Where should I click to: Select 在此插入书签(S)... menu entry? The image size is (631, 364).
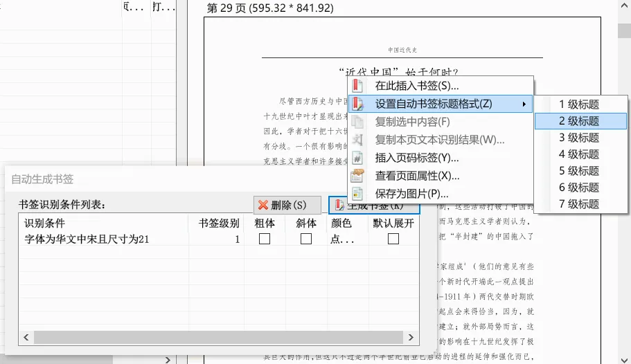441,86
